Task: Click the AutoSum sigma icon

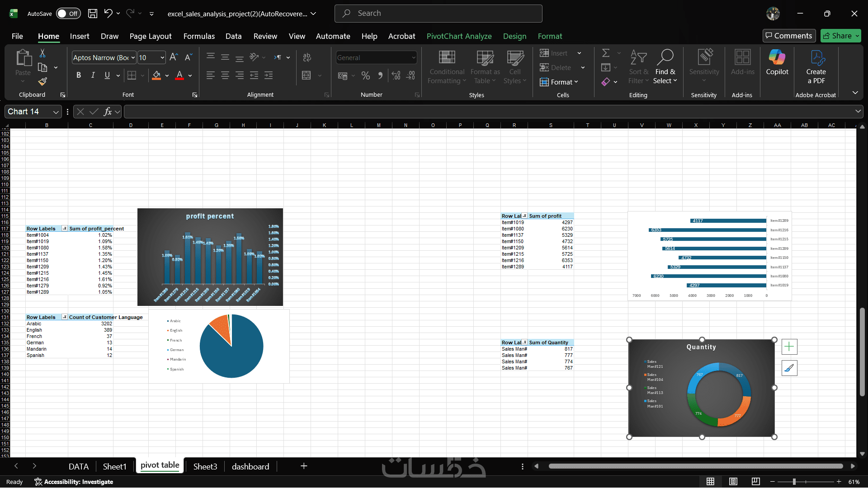Action: pos(606,53)
